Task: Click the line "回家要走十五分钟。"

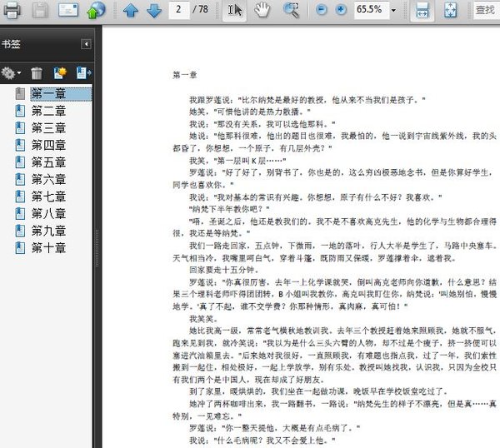Action: (224, 270)
